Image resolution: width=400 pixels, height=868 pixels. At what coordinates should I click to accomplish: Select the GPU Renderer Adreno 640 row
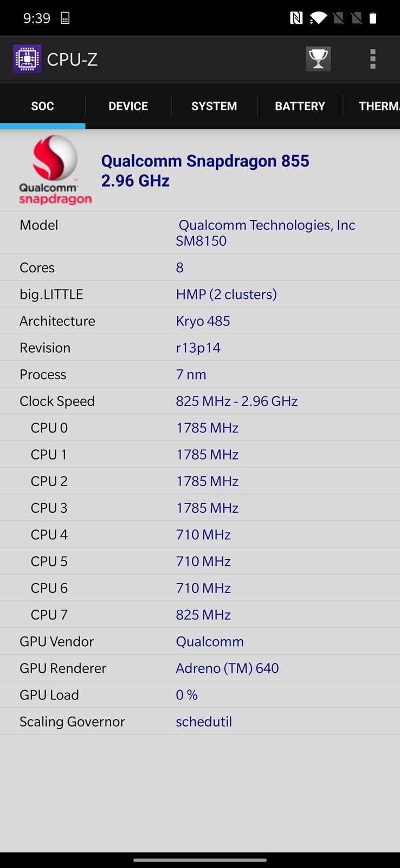click(x=200, y=668)
